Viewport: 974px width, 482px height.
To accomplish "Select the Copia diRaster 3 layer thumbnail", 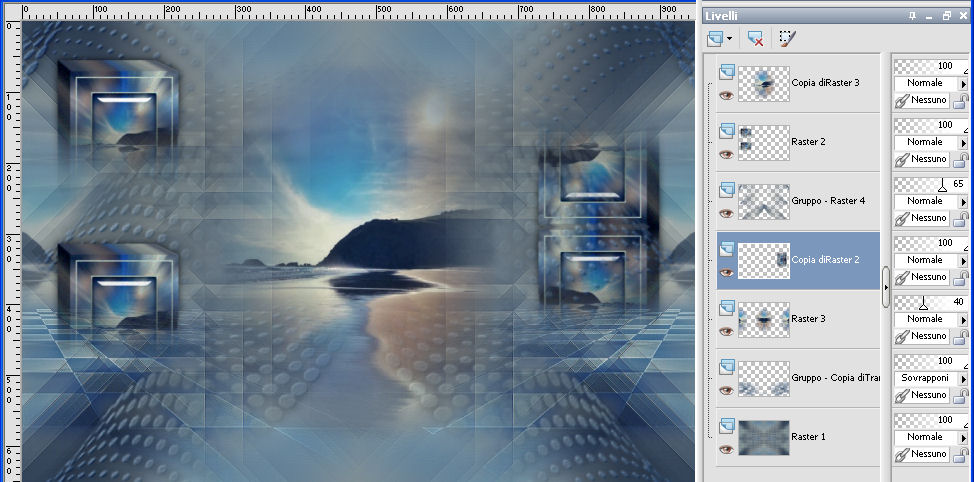I will point(763,84).
